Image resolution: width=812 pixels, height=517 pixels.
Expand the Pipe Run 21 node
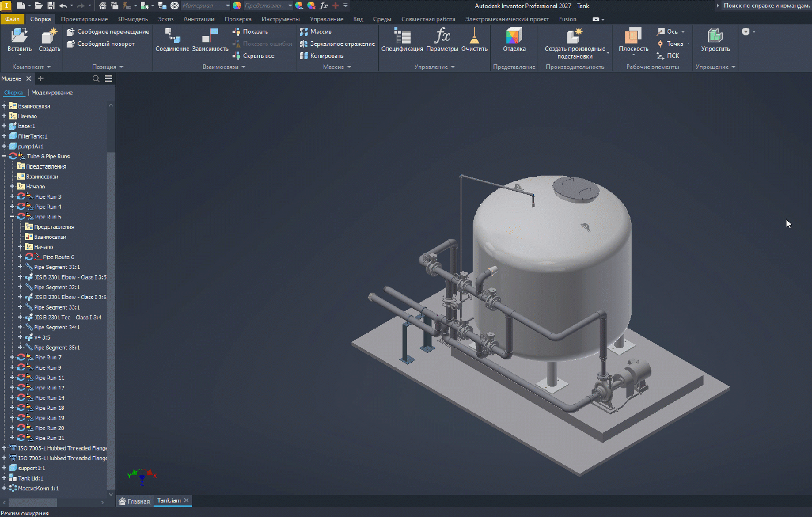12,438
